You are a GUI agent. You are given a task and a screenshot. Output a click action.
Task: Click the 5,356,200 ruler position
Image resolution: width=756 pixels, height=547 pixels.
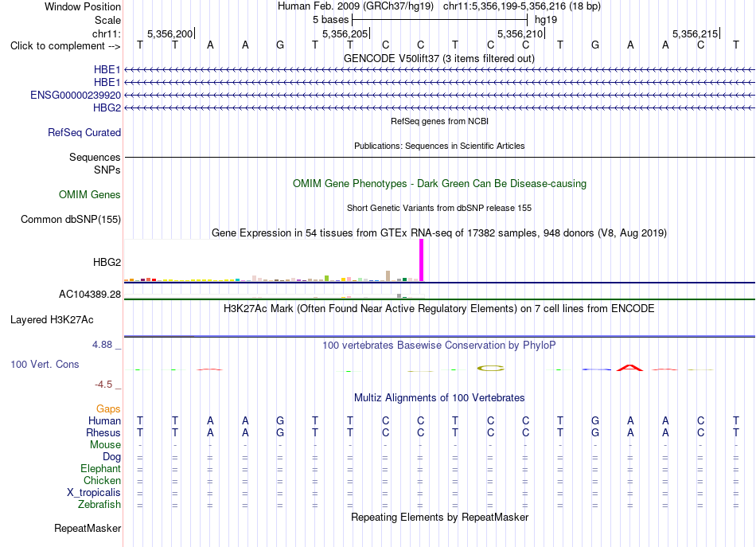pyautogui.click(x=170, y=33)
